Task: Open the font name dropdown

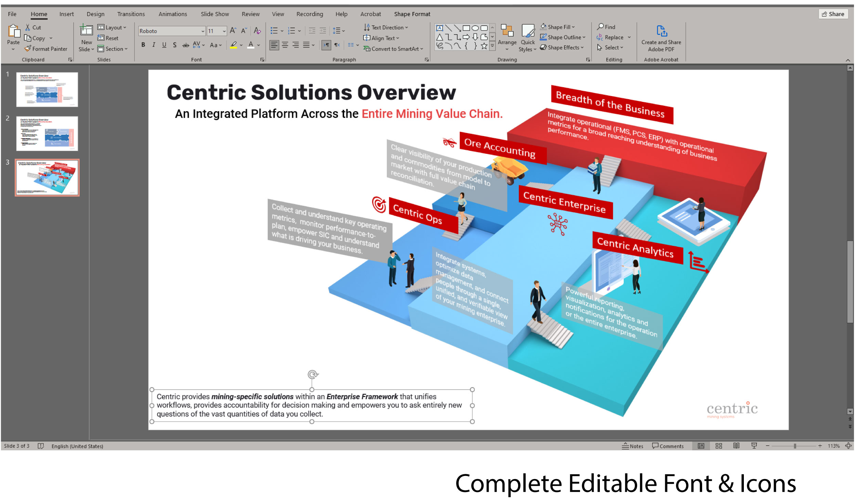Action: [203, 31]
